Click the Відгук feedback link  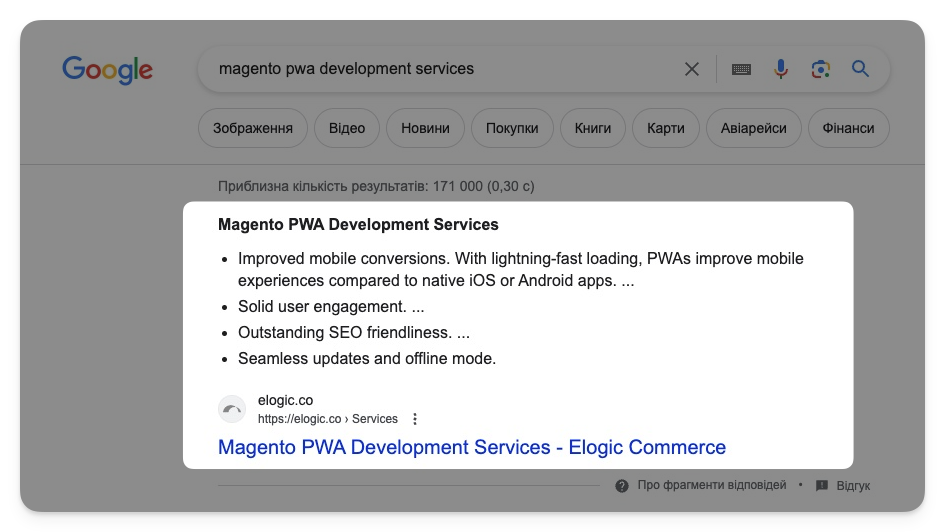pyautogui.click(x=853, y=486)
